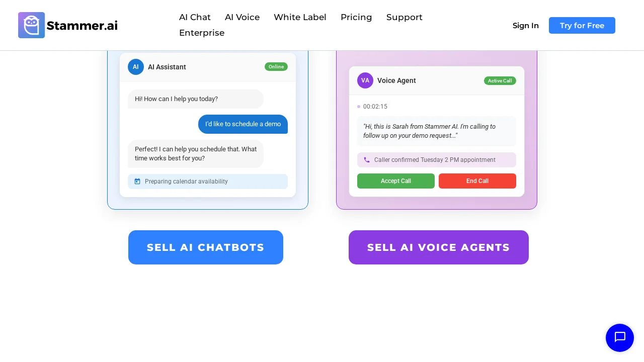
Task: Select Support in the navigation
Action: (x=404, y=17)
